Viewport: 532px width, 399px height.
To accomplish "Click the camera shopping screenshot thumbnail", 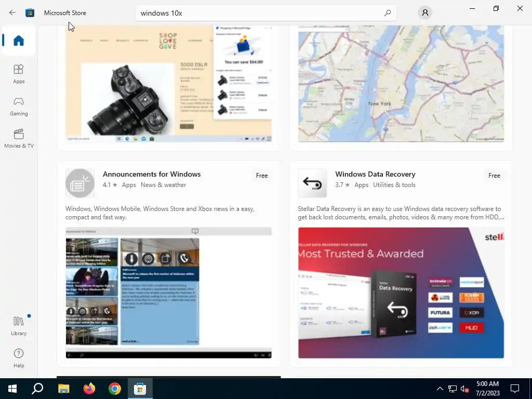I will 169,84.
